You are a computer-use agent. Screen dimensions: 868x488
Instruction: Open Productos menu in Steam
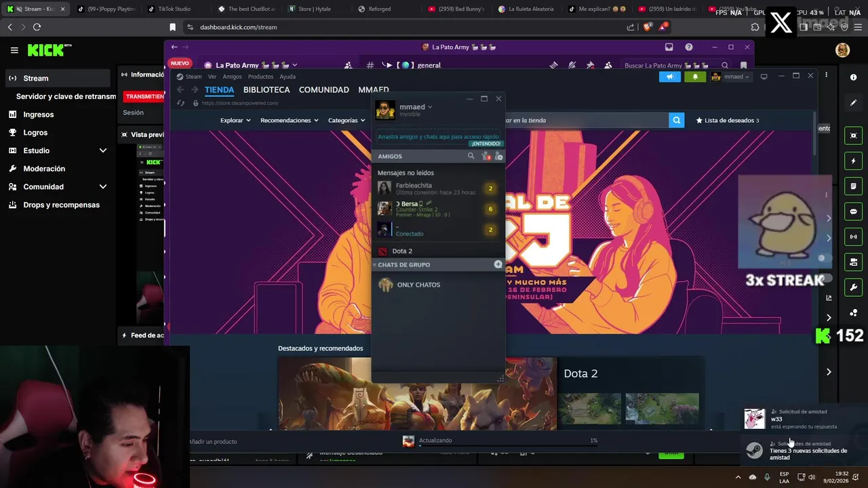point(260,77)
